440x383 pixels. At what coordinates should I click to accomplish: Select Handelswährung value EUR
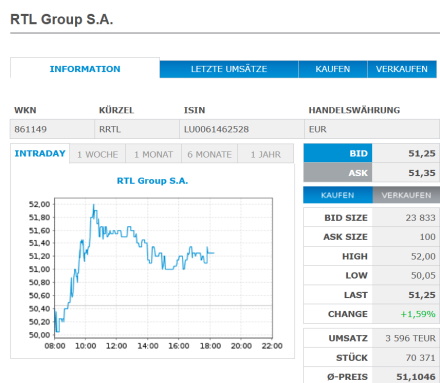(318, 129)
